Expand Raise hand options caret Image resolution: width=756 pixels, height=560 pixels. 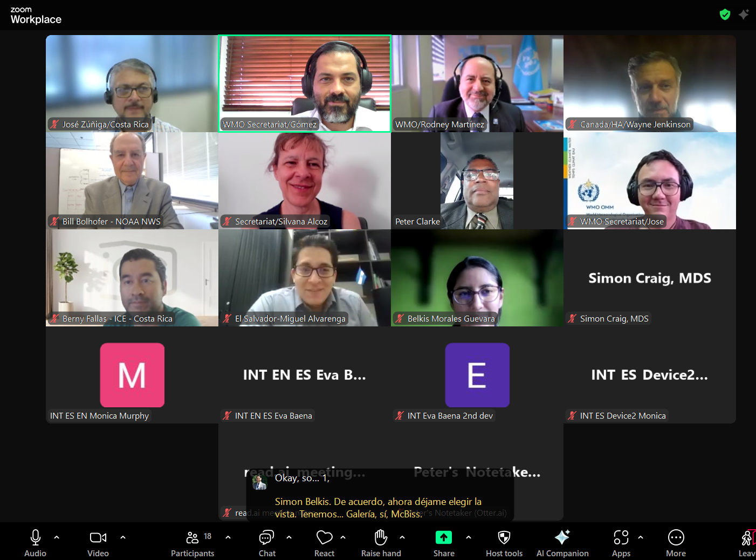point(402,537)
